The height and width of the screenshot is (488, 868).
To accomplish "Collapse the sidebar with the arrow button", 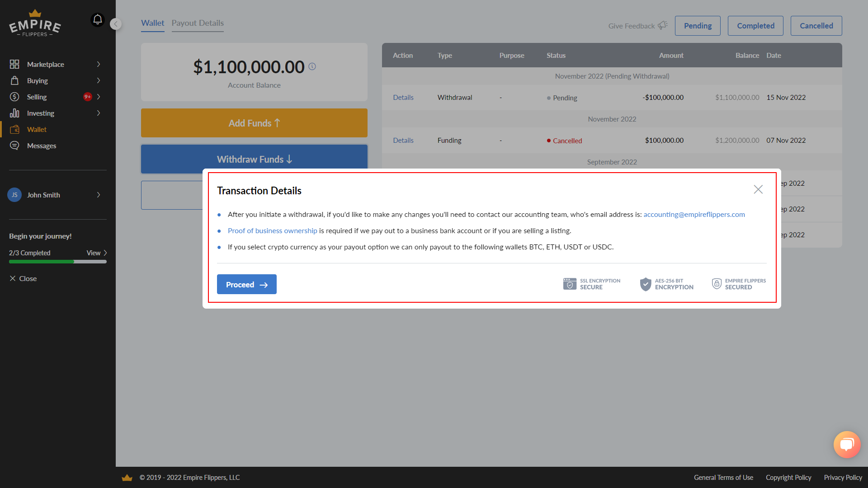I will (116, 24).
